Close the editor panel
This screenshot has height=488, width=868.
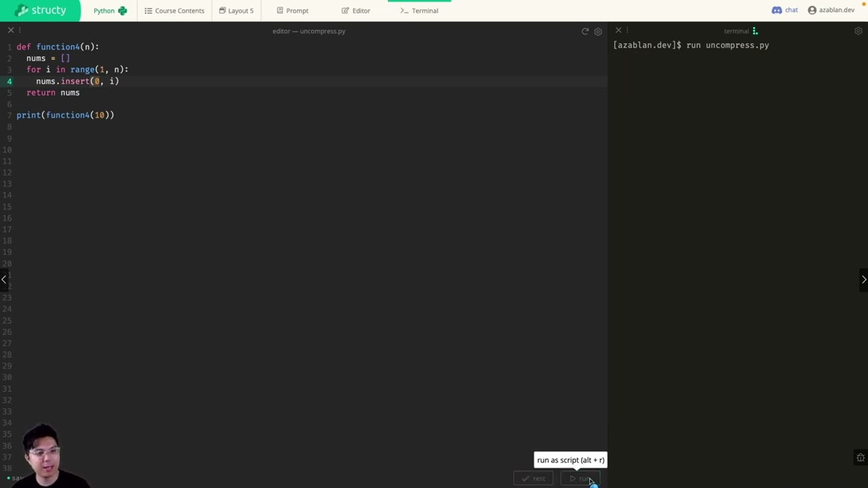(x=11, y=30)
